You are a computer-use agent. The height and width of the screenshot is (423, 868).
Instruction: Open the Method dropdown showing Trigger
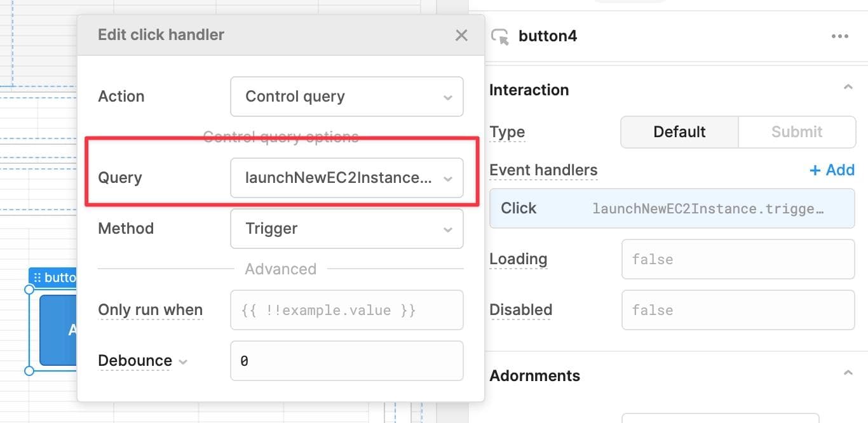click(346, 229)
